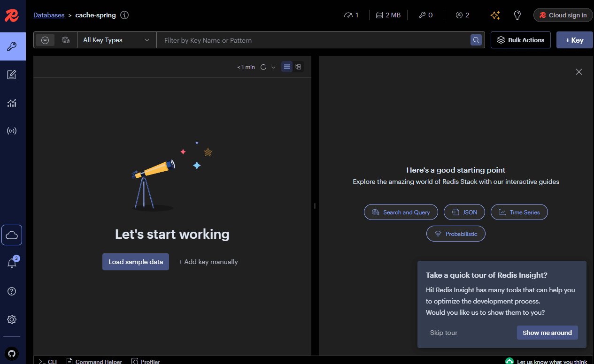This screenshot has height=364, width=594.
Task: Open the Analysis Tools chart icon
Action: (x=12, y=103)
